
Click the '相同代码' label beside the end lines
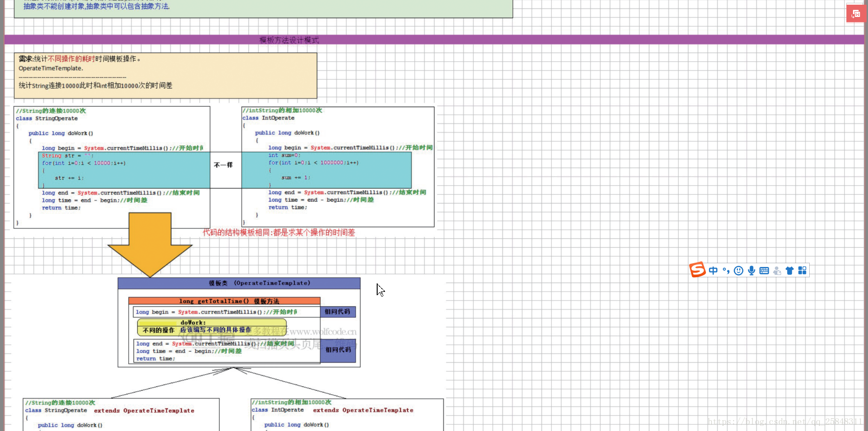[x=338, y=350]
